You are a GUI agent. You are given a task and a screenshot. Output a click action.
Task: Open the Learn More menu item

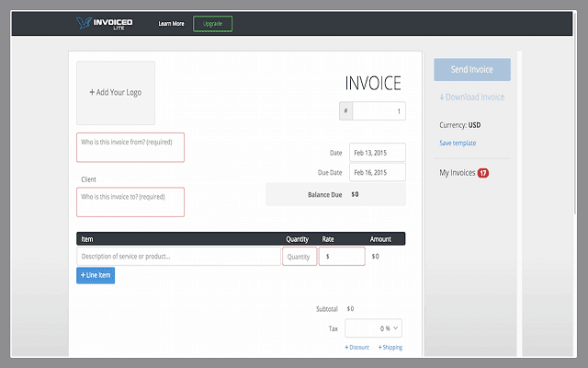click(x=170, y=23)
